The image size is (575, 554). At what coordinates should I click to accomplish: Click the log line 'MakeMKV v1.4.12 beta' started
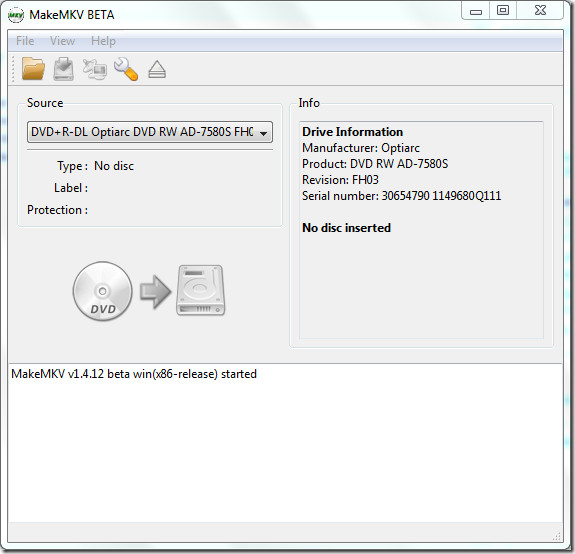point(134,374)
